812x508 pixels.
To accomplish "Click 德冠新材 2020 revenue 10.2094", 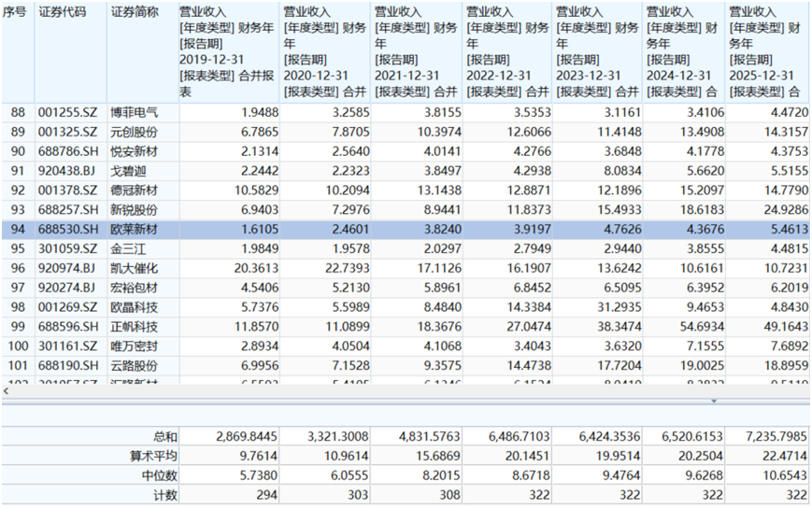I will tap(348, 190).
